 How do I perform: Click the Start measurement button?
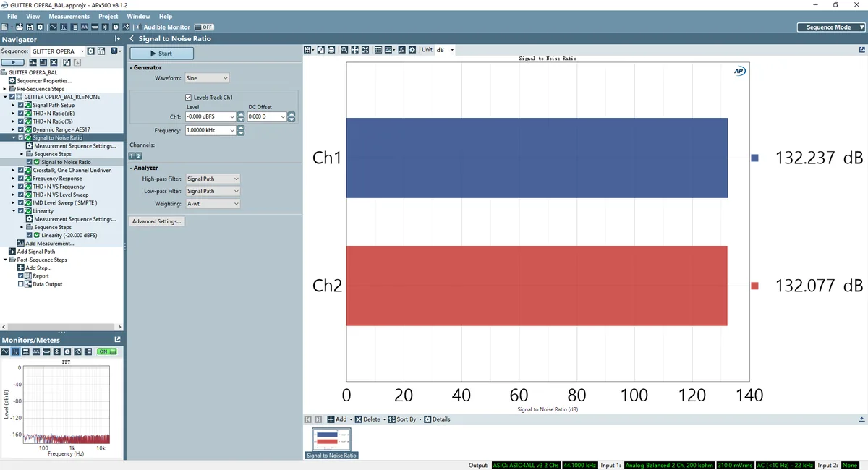[161, 54]
